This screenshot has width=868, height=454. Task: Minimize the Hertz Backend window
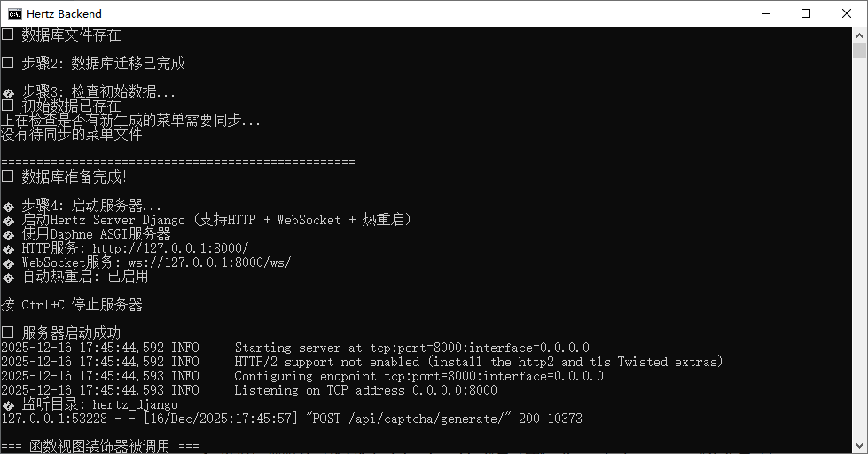click(765, 13)
